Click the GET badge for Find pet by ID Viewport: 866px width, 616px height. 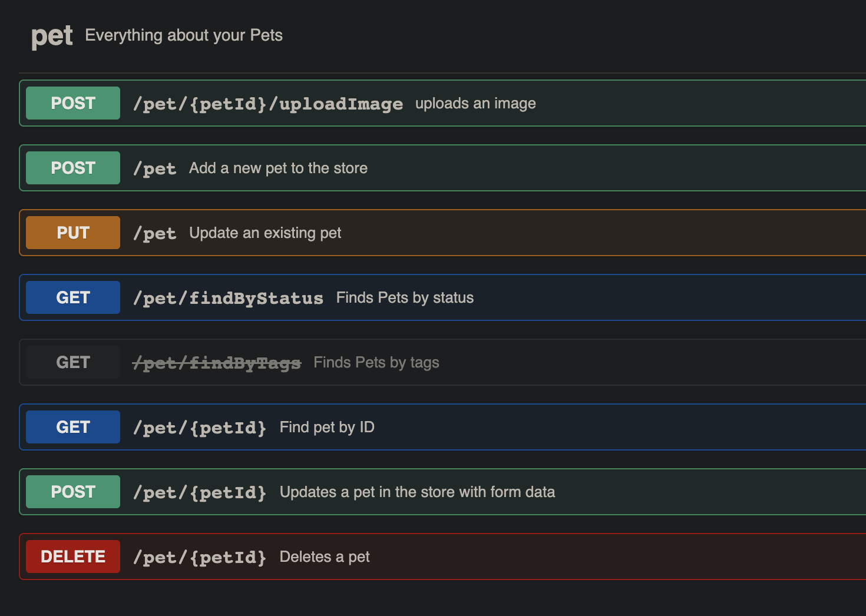(73, 427)
